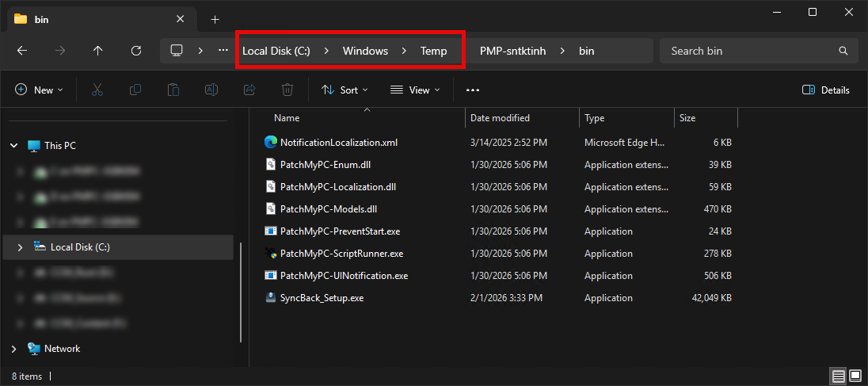Click the 8 items status bar text
Screen dimensions: 868x386
click(x=27, y=376)
